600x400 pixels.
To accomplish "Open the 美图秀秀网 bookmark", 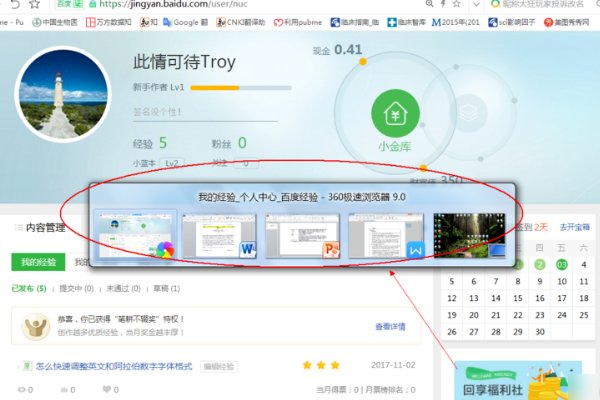I will pyautogui.click(x=567, y=22).
